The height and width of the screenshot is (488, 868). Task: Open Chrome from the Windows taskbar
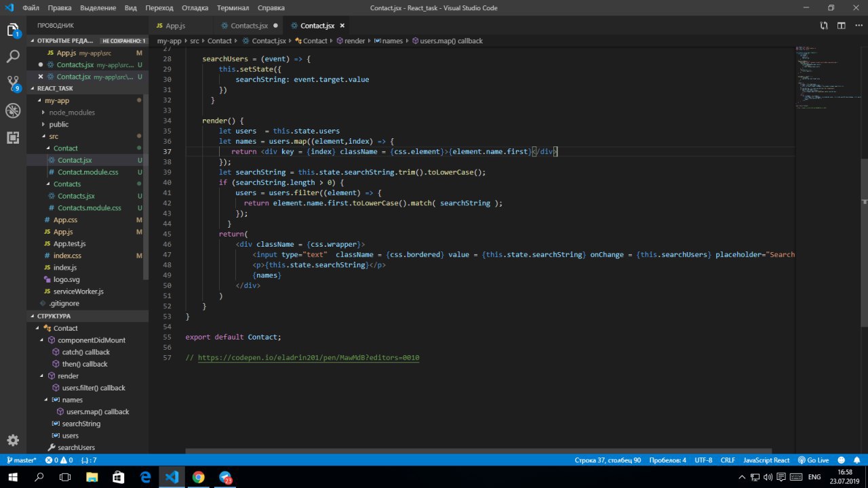point(198,477)
